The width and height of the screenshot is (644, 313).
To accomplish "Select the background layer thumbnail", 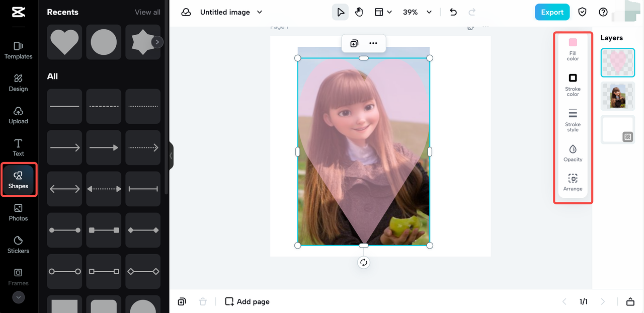I will [618, 129].
